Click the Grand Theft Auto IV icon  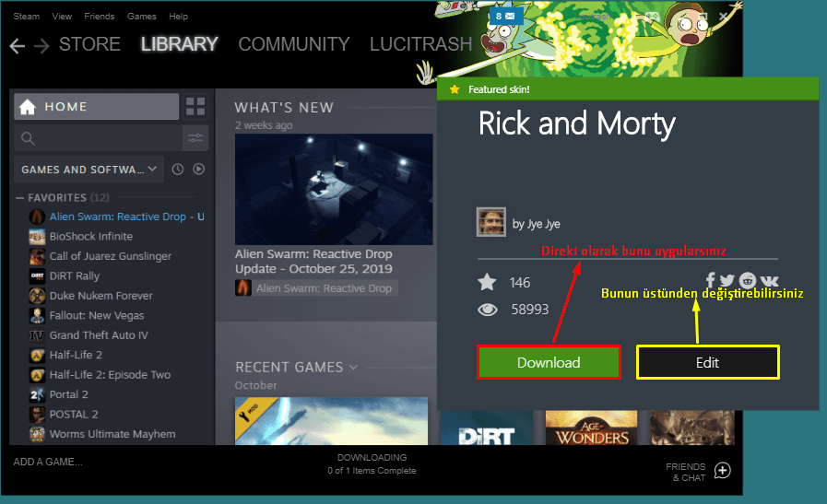[36, 335]
